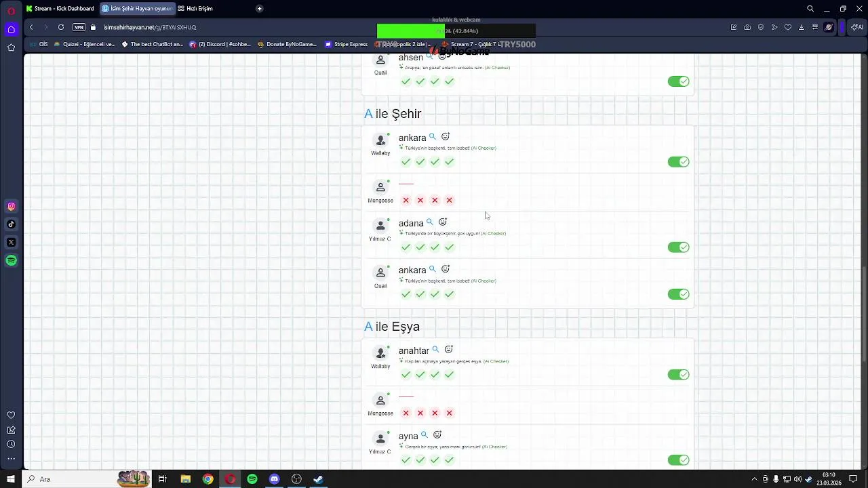
Task: Open the Windows Start menu
Action: coord(11,479)
